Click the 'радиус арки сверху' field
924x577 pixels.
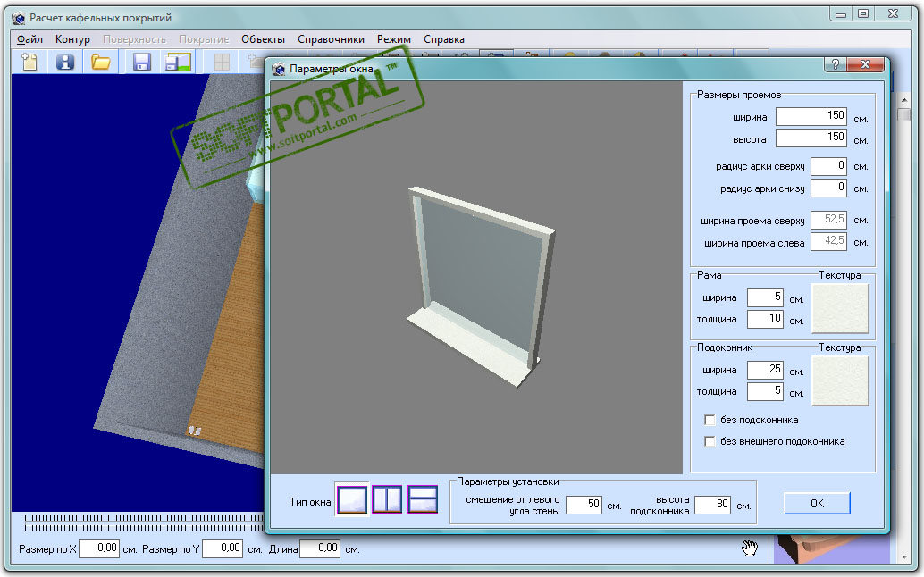828,166
